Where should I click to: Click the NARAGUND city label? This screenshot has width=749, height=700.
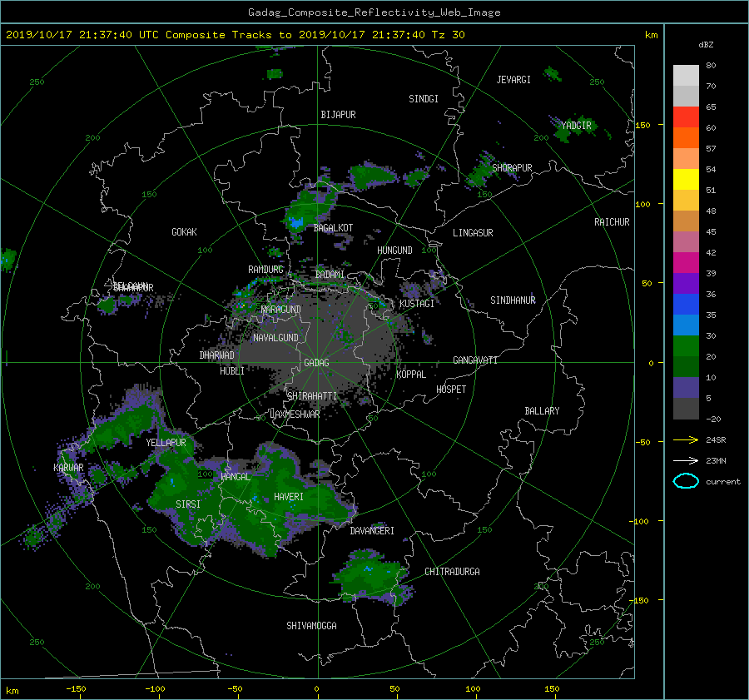coord(281,310)
